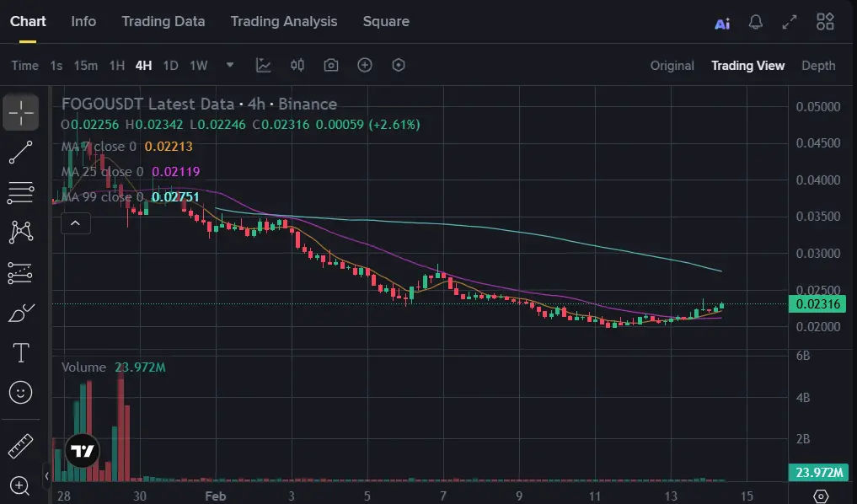This screenshot has width=857, height=504.
Task: Switch to Original chart view
Action: [x=672, y=66]
